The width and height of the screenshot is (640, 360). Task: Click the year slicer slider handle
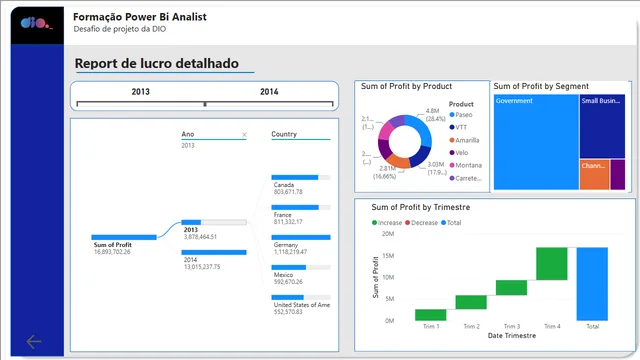205,104
